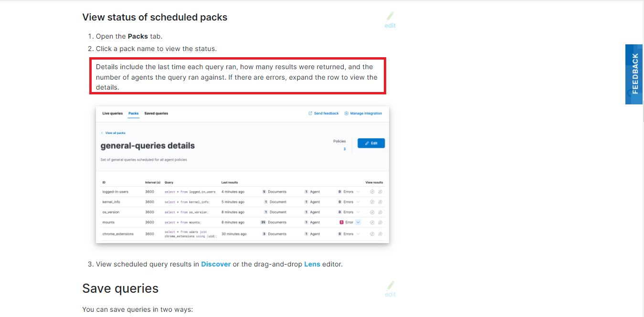
Task: Open the Packs tab
Action: [x=133, y=113]
